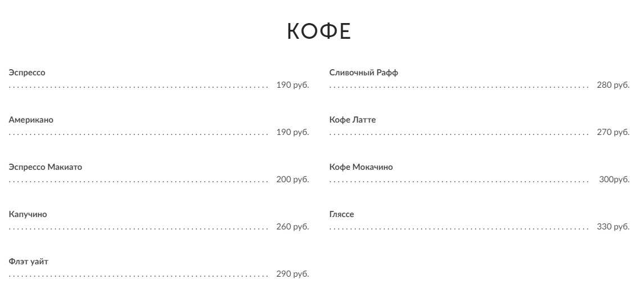
Task: Select the 280 руб. price
Action: (x=613, y=85)
